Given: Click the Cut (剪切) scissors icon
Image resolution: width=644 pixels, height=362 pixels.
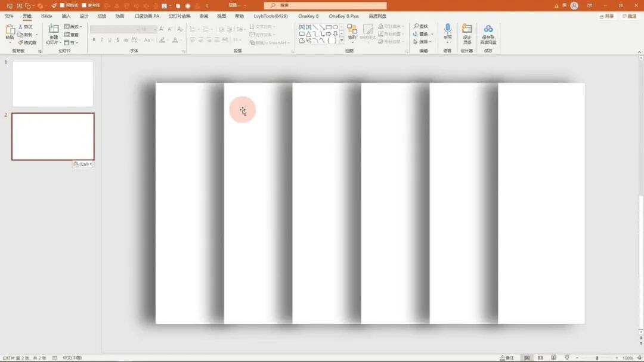Looking at the screenshot, I should pyautogui.click(x=20, y=27).
